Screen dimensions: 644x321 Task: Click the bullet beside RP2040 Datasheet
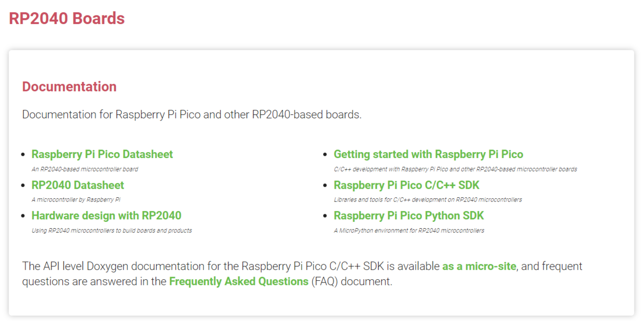pos(23,185)
